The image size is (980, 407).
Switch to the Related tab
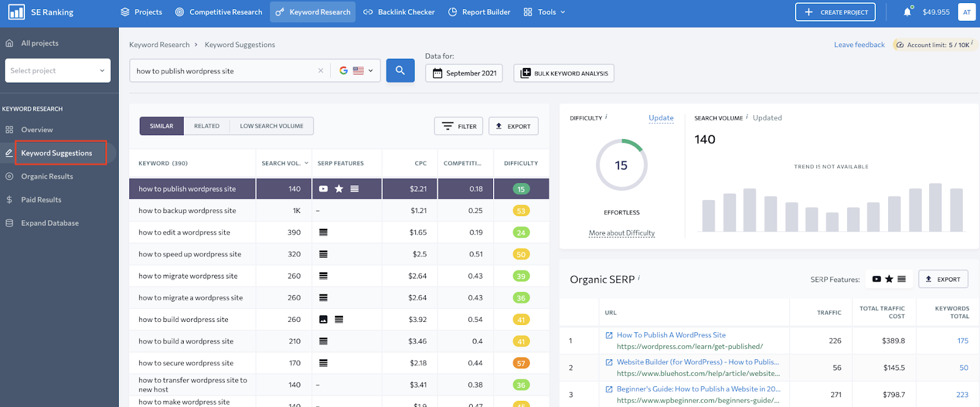(206, 126)
